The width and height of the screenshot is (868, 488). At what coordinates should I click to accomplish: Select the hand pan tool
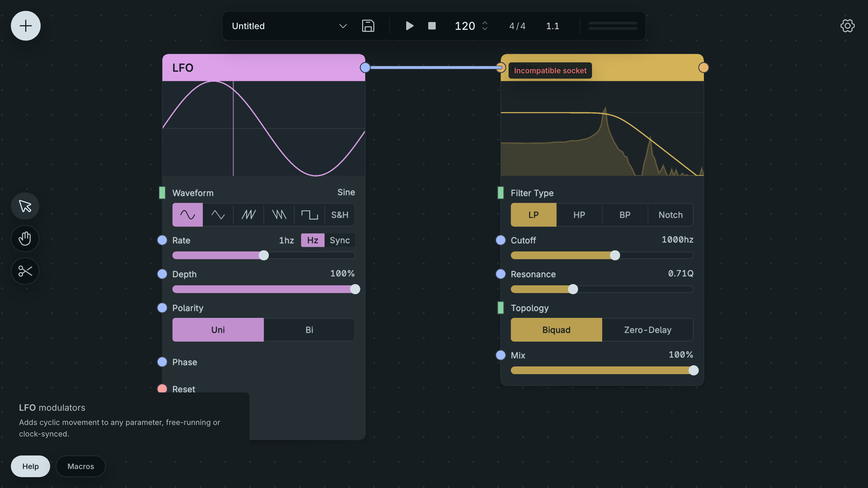pos(25,239)
